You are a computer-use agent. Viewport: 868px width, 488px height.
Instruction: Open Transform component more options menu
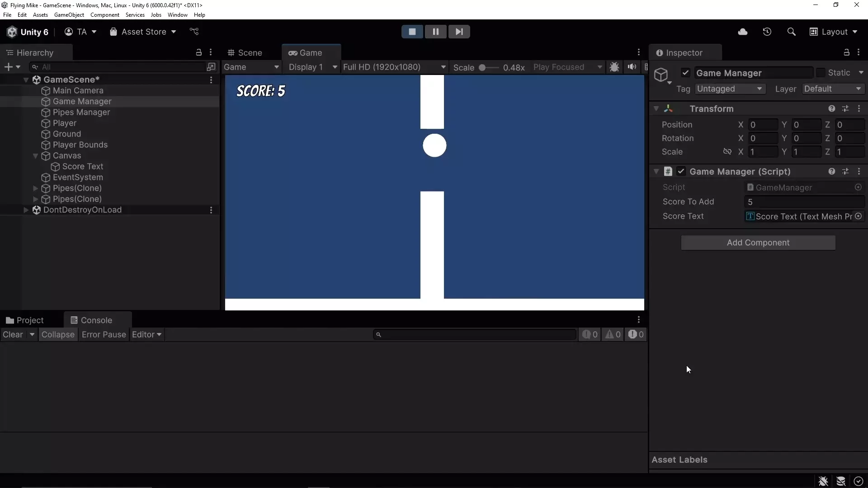pyautogui.click(x=859, y=108)
